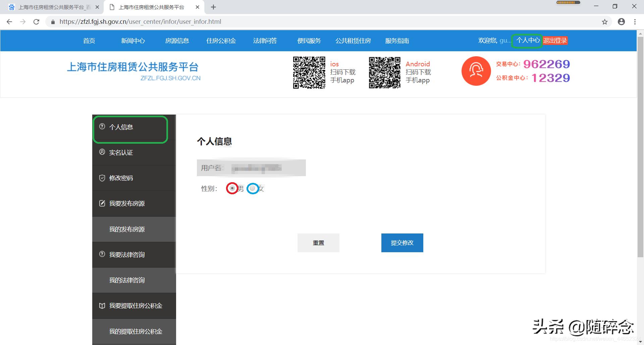Click 退出登录 to log out
The width and height of the screenshot is (644, 345).
pyautogui.click(x=555, y=41)
